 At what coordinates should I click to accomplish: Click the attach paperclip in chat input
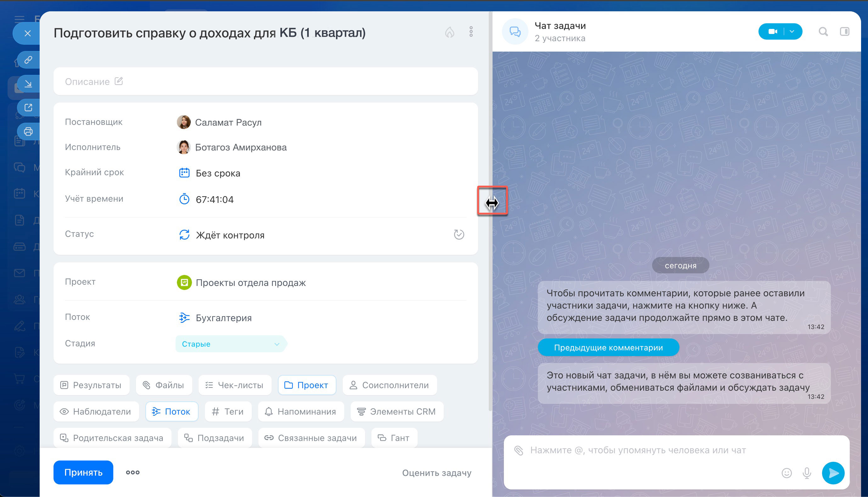(519, 450)
